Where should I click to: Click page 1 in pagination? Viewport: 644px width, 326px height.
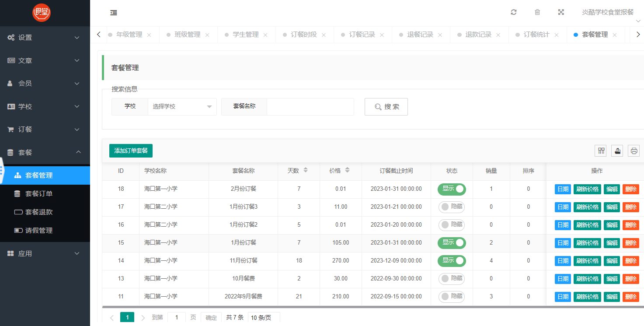point(127,318)
